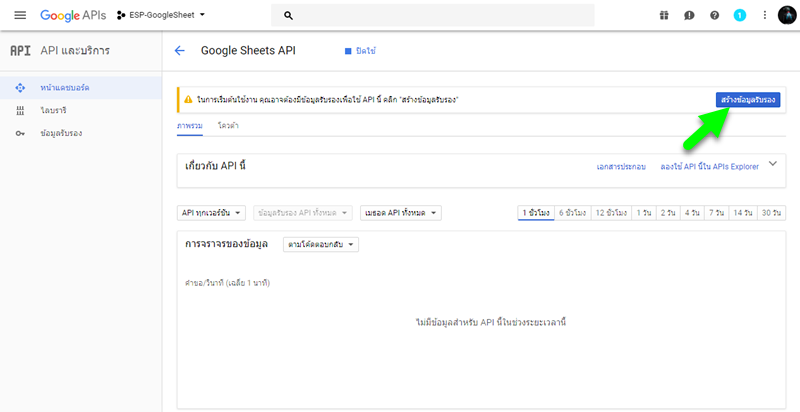This screenshot has width=800, height=412.
Task: Click the สร้างข้อมูลรับรอง create credentials button
Action: point(748,100)
